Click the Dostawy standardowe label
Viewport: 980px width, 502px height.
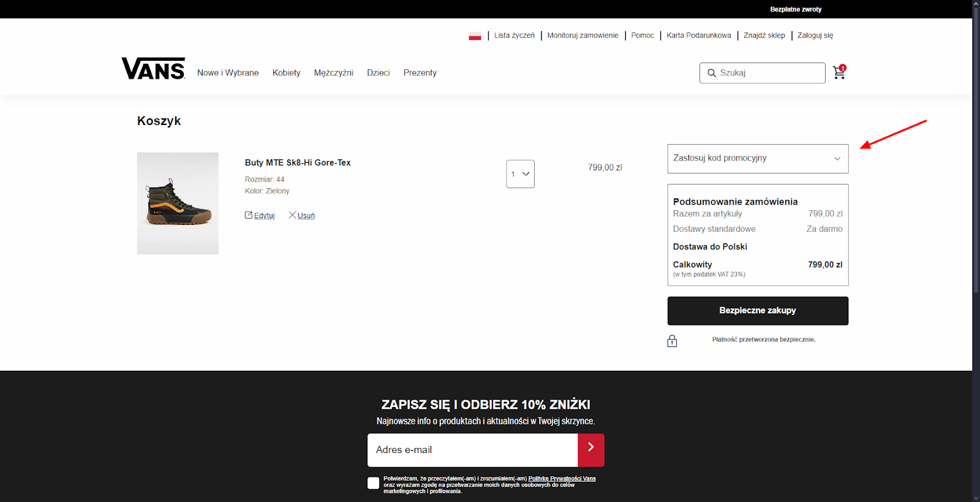coord(714,229)
